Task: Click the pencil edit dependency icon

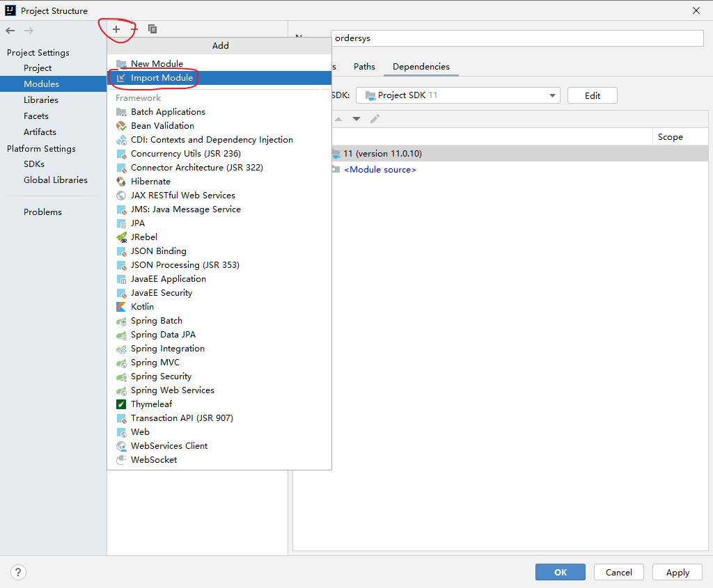Action: click(375, 119)
